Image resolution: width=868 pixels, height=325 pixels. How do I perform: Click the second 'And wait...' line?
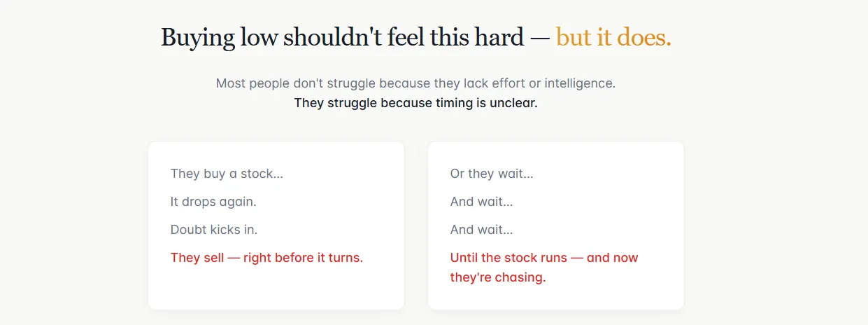click(481, 230)
